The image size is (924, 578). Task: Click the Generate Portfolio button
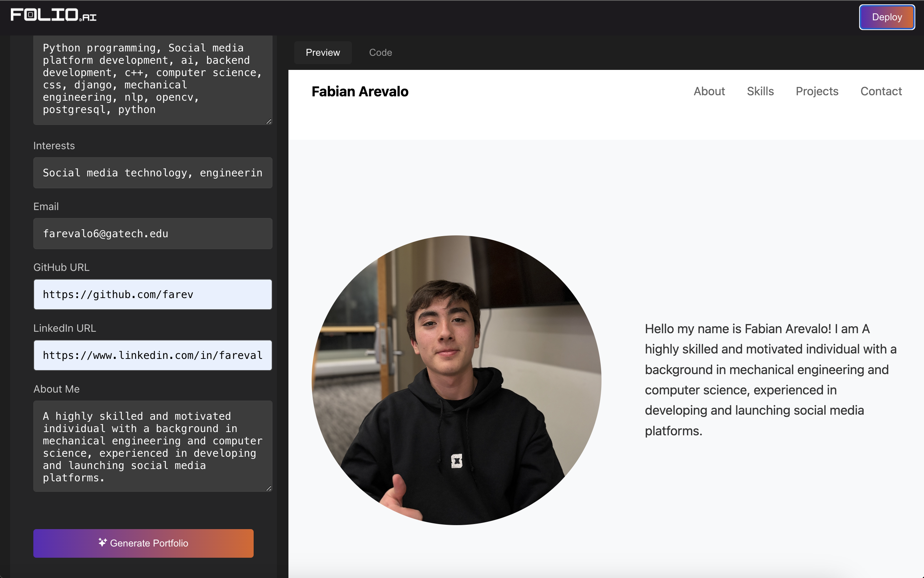click(143, 543)
